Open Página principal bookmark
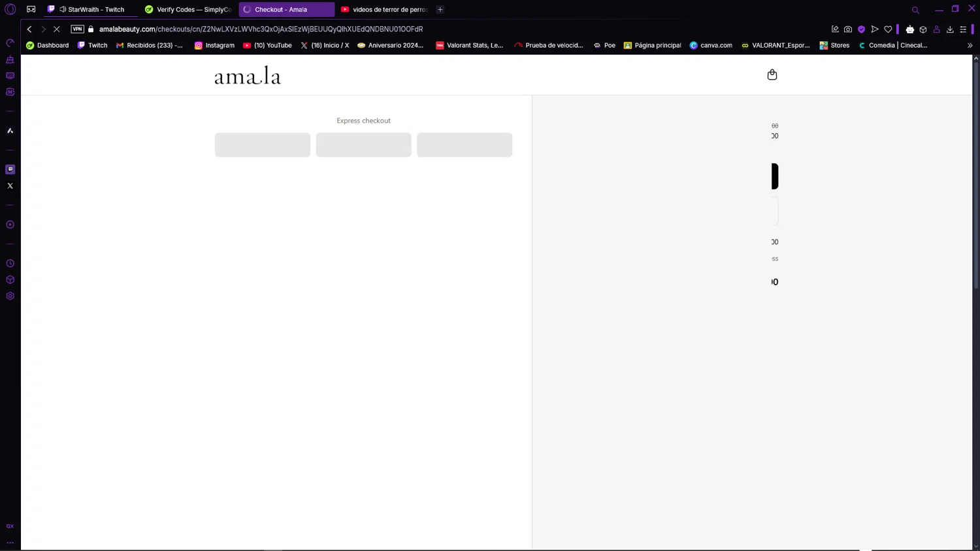 [x=652, y=45]
